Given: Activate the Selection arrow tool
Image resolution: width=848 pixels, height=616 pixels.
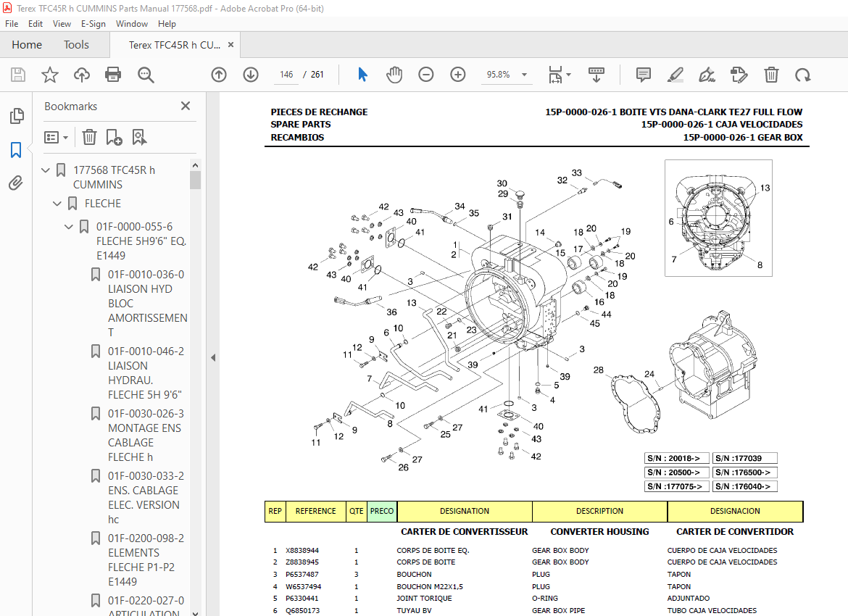Looking at the screenshot, I should tap(362, 75).
